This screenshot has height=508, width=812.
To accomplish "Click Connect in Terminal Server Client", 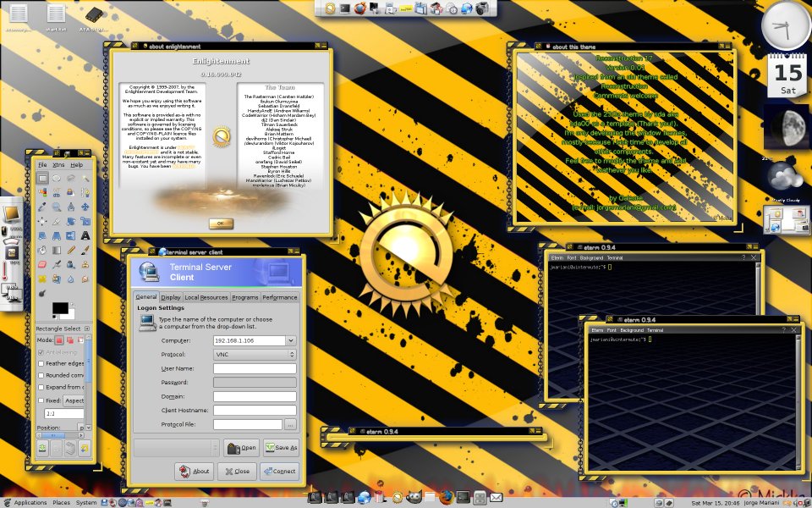I will coord(280,472).
